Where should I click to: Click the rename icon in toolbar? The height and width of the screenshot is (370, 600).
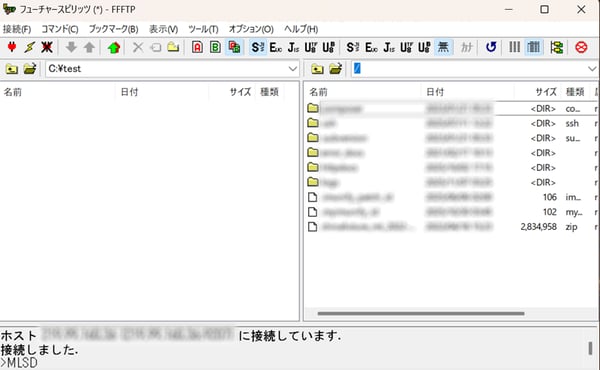[x=155, y=47]
